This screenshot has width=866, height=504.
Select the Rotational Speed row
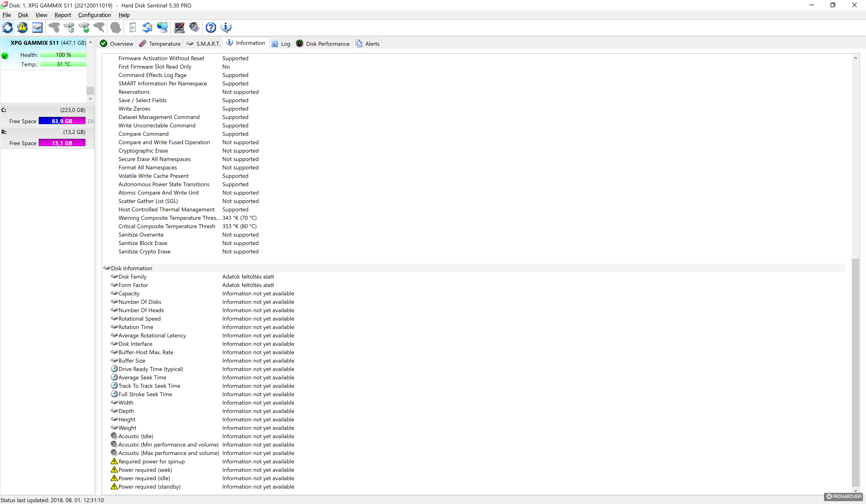pyautogui.click(x=474, y=318)
